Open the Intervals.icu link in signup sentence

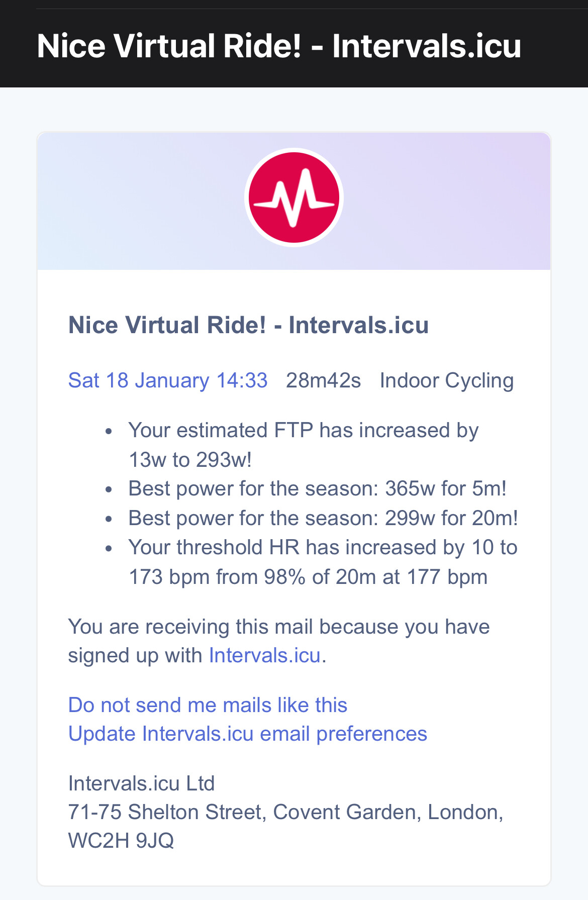(x=265, y=656)
